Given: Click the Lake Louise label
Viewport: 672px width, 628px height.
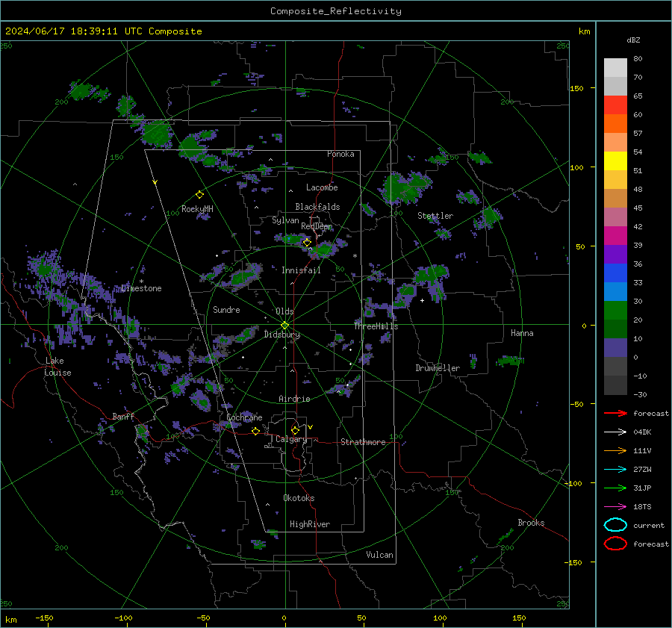Looking at the screenshot, I should (57, 367).
